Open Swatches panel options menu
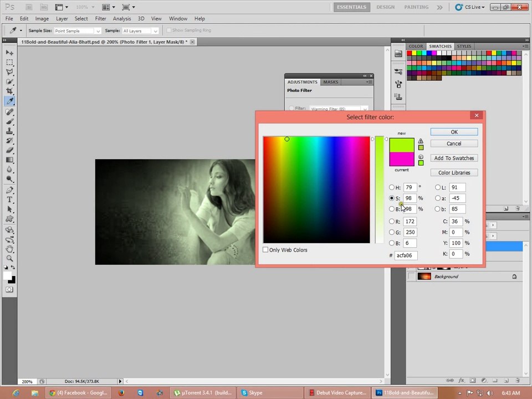 click(x=525, y=46)
